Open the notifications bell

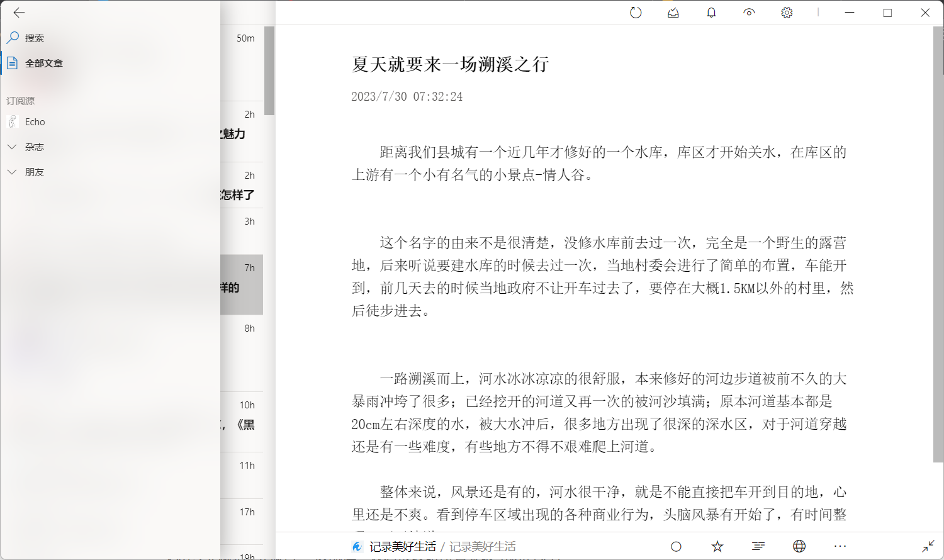(x=711, y=13)
